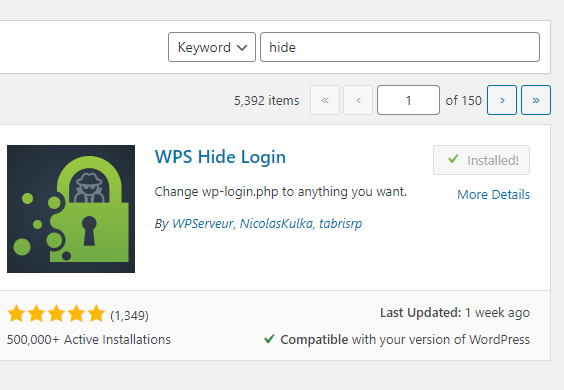
Task: Click the first gold rating star
Action: tap(16, 313)
